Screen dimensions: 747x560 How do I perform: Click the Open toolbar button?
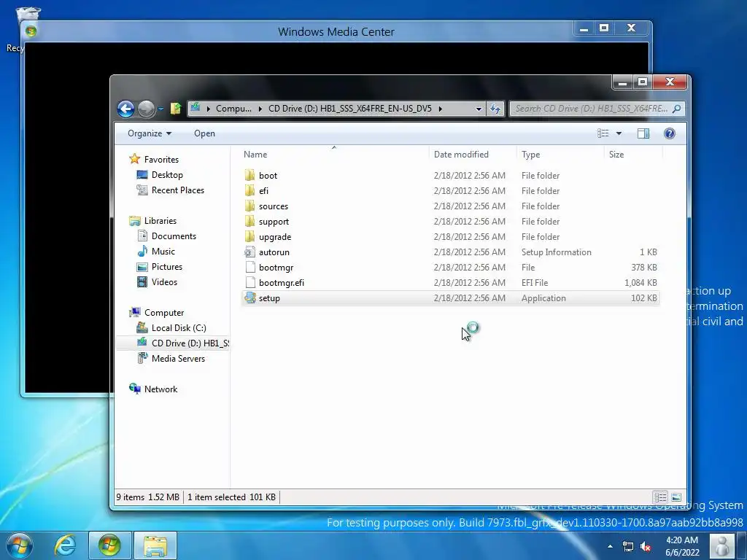[x=204, y=133]
